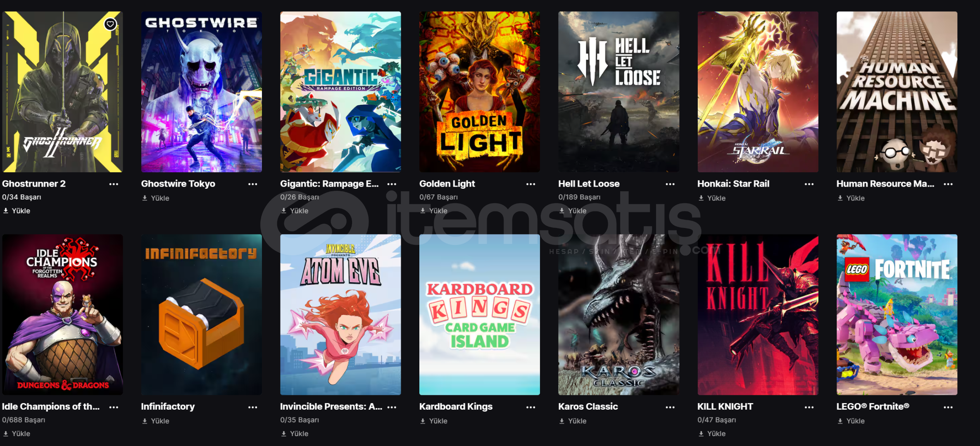Open more options for Infinifactory

click(253, 407)
